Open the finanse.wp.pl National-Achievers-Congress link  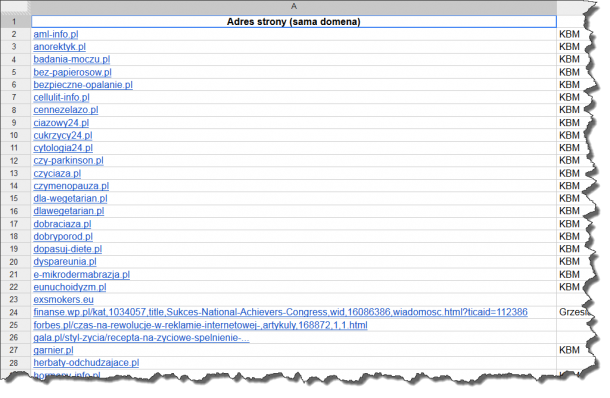click(x=280, y=312)
